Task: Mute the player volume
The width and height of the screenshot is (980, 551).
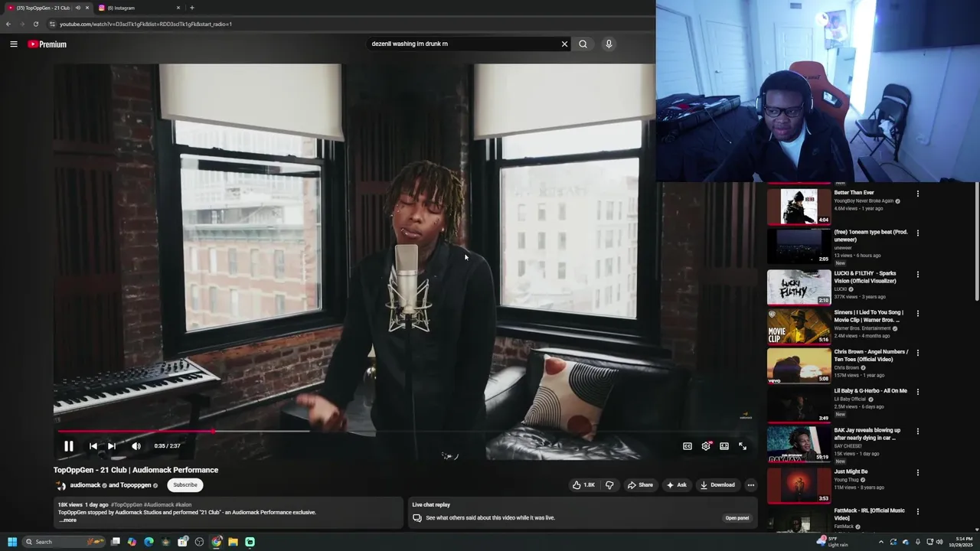Action: (136, 446)
